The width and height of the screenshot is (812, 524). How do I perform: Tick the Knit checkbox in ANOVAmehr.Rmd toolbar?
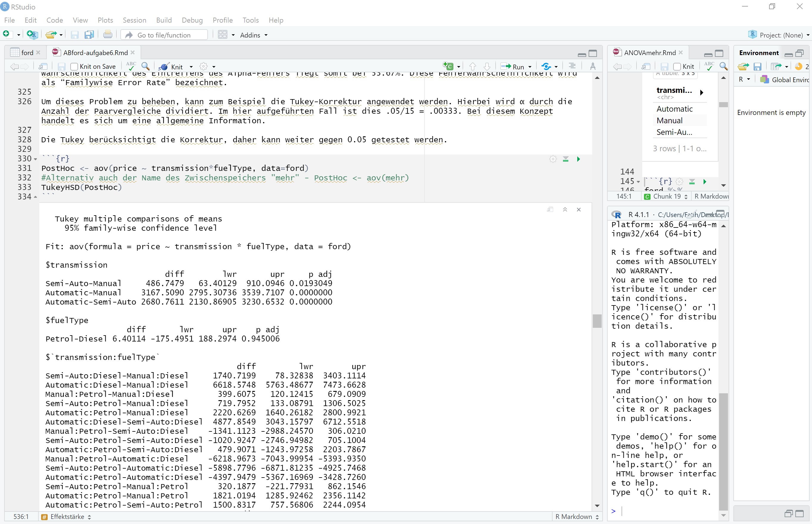pos(677,66)
